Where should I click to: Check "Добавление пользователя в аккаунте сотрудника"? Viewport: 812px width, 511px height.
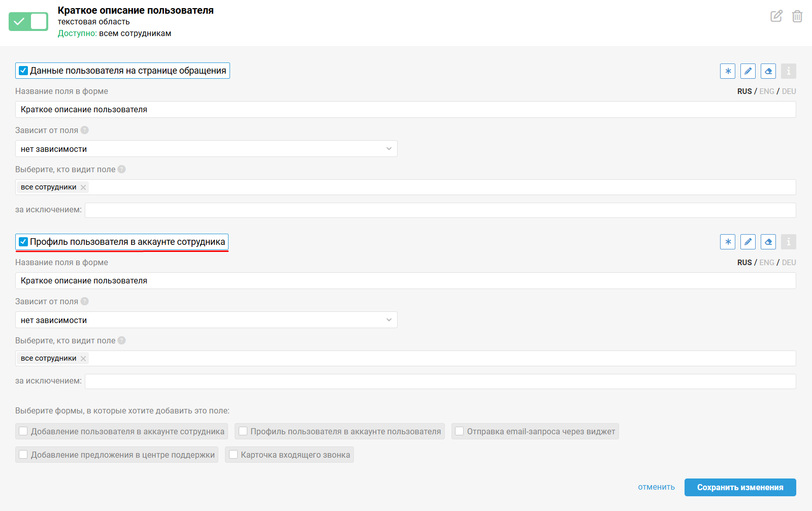[x=23, y=431]
